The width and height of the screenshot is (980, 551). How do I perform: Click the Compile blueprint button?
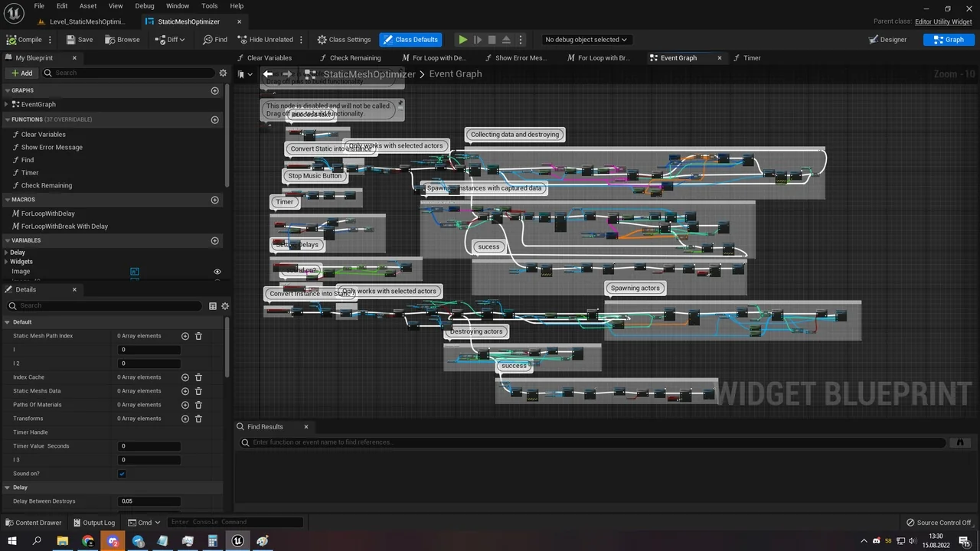pos(24,40)
